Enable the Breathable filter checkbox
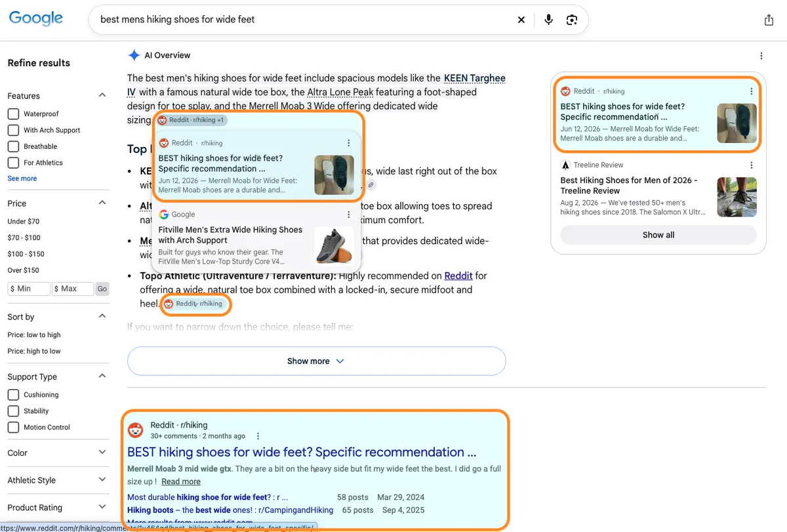Viewport: 787px width, 532px height. pyautogui.click(x=13, y=146)
